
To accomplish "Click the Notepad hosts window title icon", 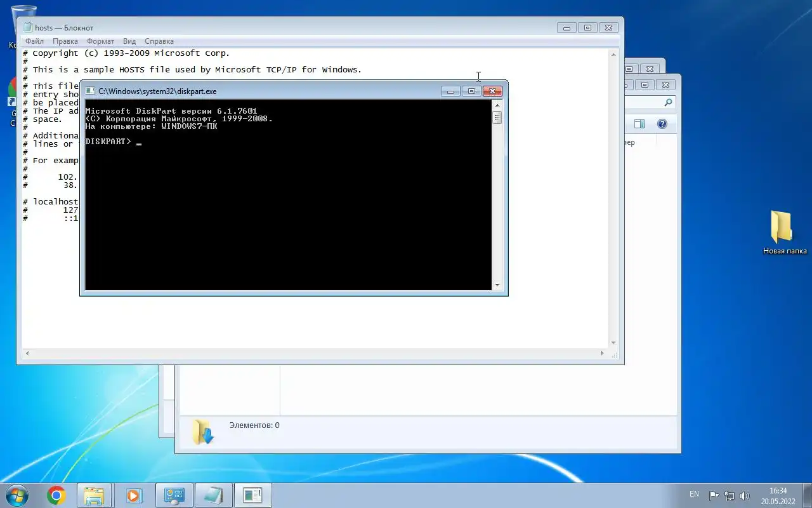I will (x=28, y=27).
